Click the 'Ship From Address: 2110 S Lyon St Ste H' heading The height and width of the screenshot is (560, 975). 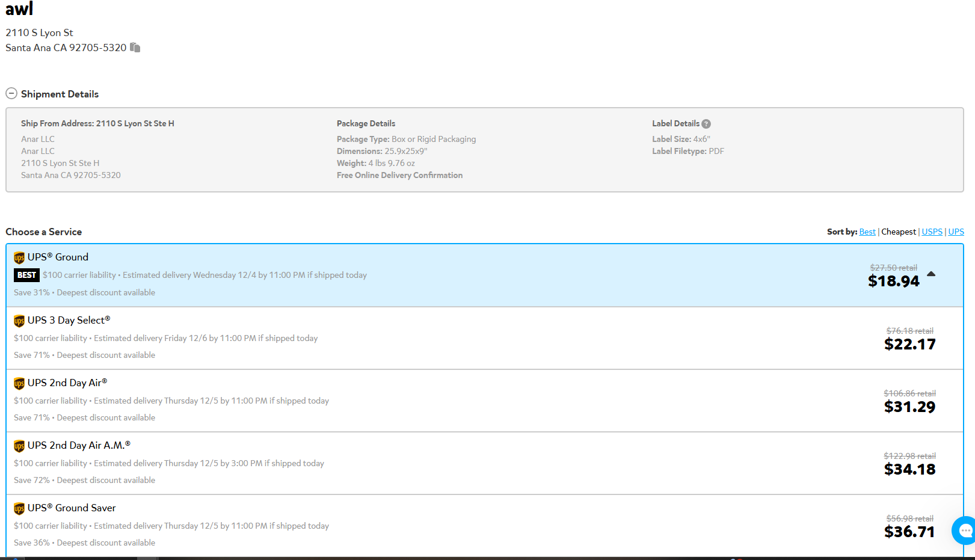97,123
